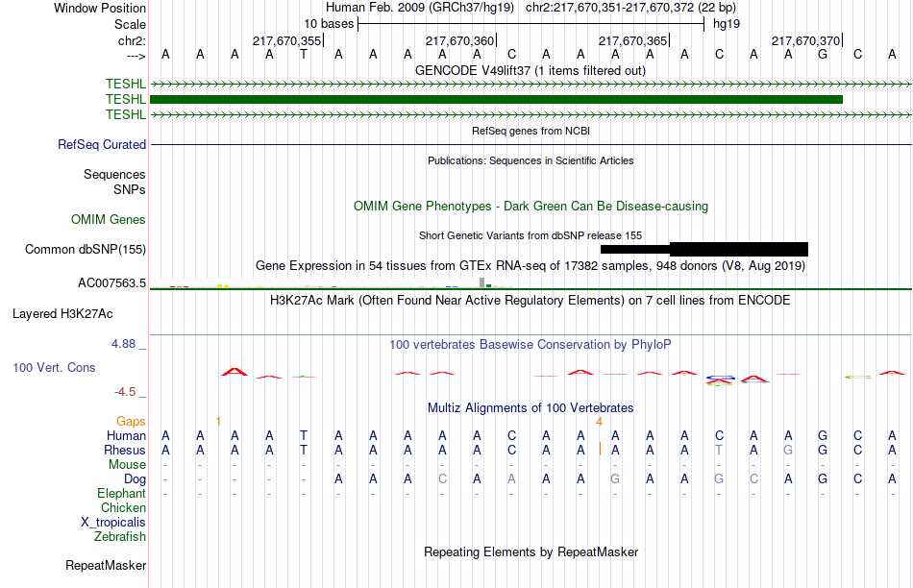
Task: Click the Scale label
Action: 130,24
